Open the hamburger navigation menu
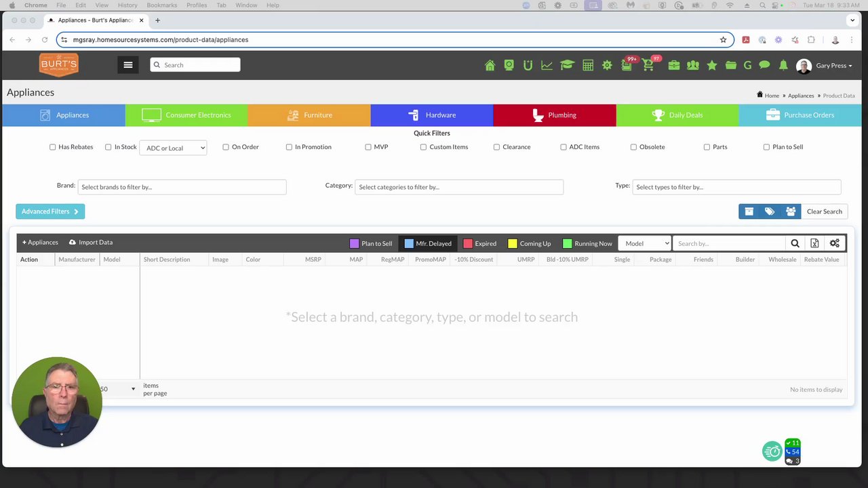868x488 pixels. 127,65
